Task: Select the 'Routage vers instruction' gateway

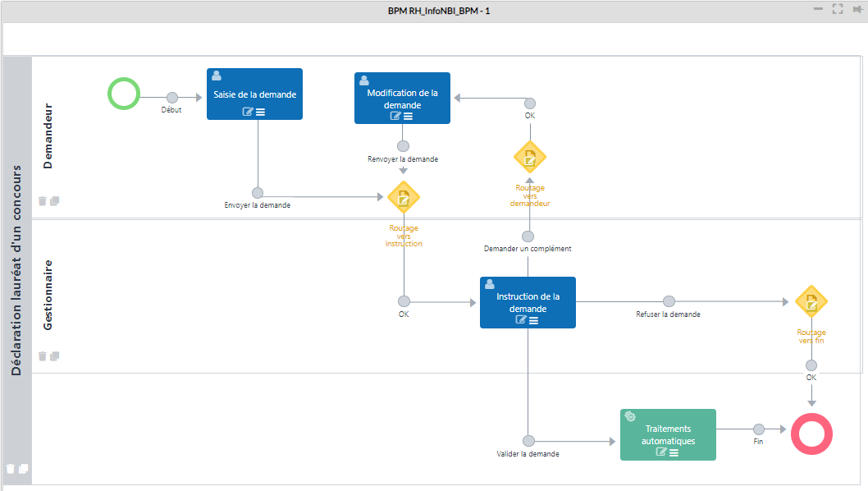Action: click(403, 197)
